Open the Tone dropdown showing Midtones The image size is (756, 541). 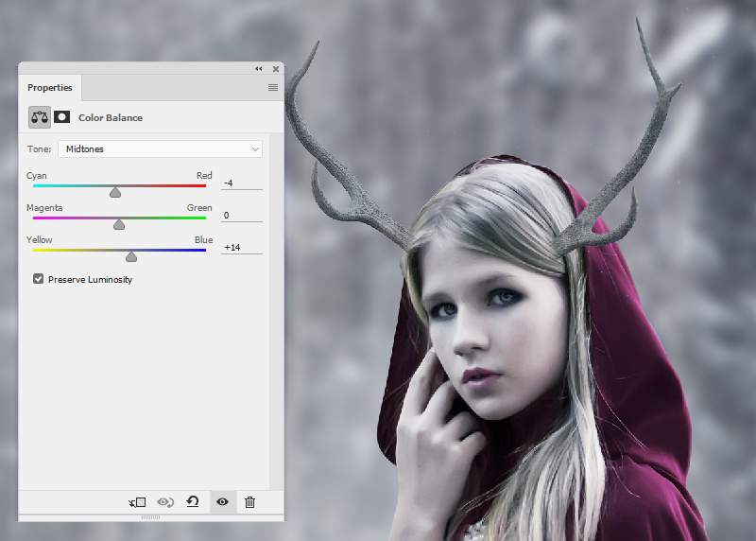[160, 149]
